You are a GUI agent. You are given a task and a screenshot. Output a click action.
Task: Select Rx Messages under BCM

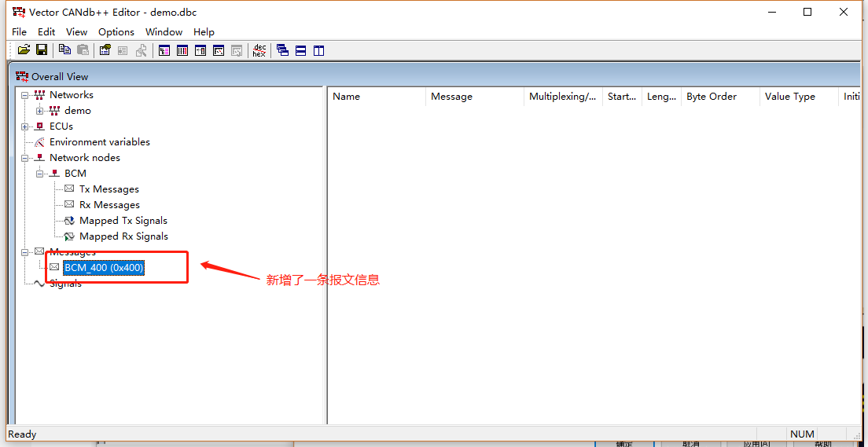(x=109, y=205)
